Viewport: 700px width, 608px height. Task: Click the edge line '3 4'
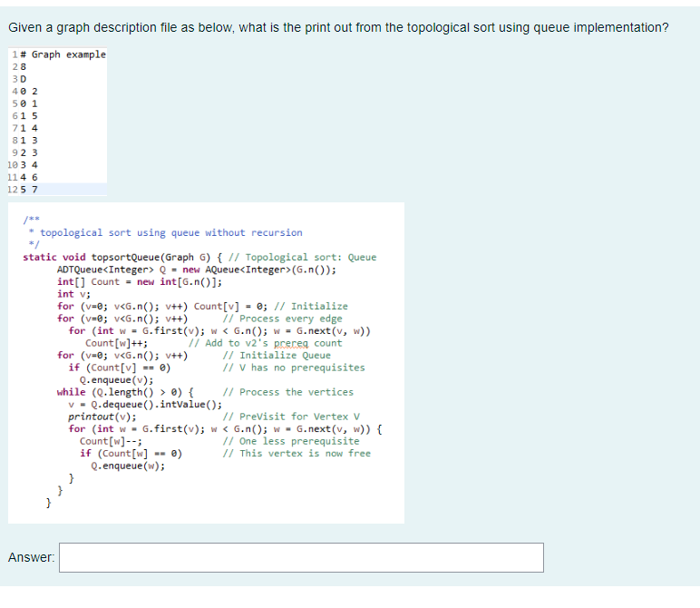click(29, 165)
